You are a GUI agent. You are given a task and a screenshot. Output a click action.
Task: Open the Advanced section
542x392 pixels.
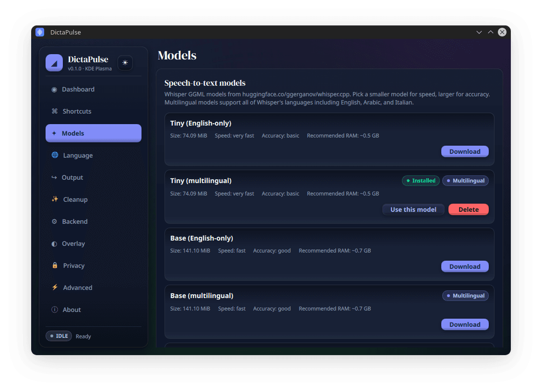click(94, 288)
